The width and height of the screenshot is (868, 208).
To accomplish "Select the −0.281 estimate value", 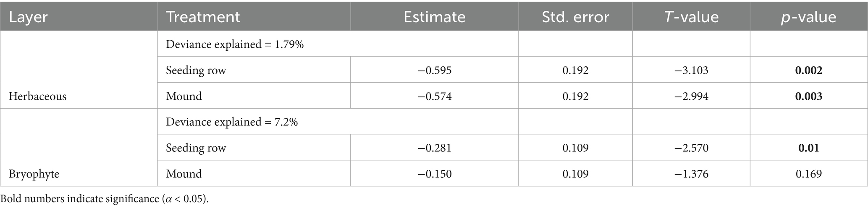I will pos(434,148).
